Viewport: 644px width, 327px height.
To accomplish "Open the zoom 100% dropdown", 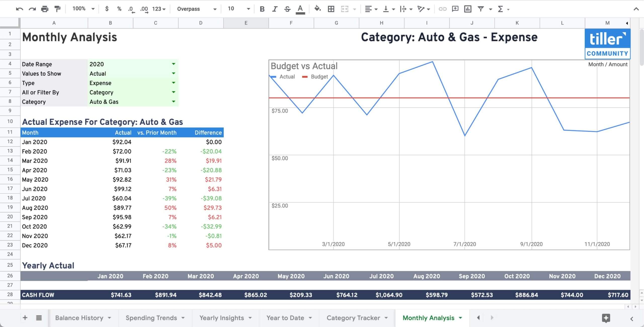I will (83, 9).
